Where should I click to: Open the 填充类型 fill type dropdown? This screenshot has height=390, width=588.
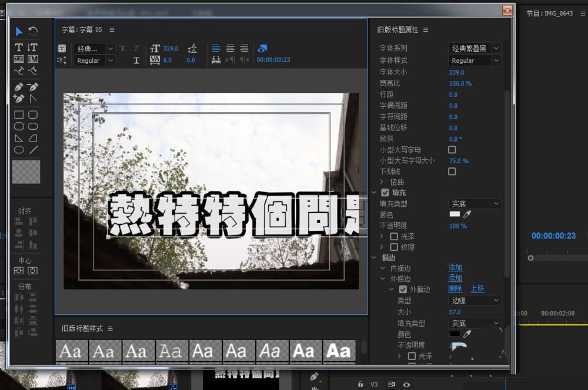pyautogui.click(x=474, y=203)
